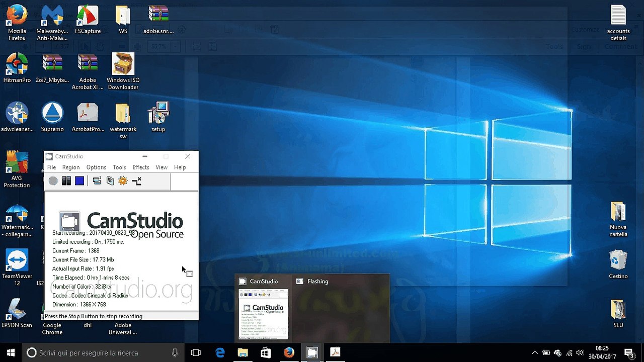Click the battery icon in the system tray
This screenshot has height=362, width=644.
546,353
